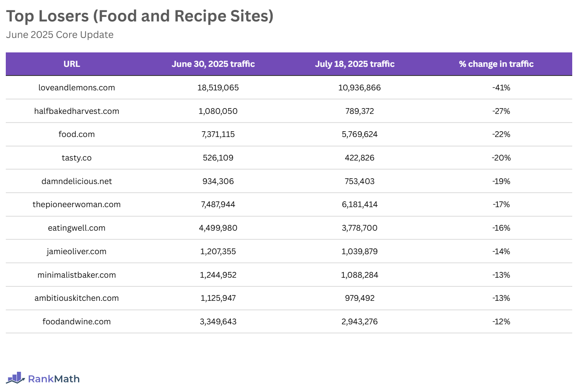Click the value 4,499,980
Image resolution: width=578 pixels, height=392 pixels.
218,228
